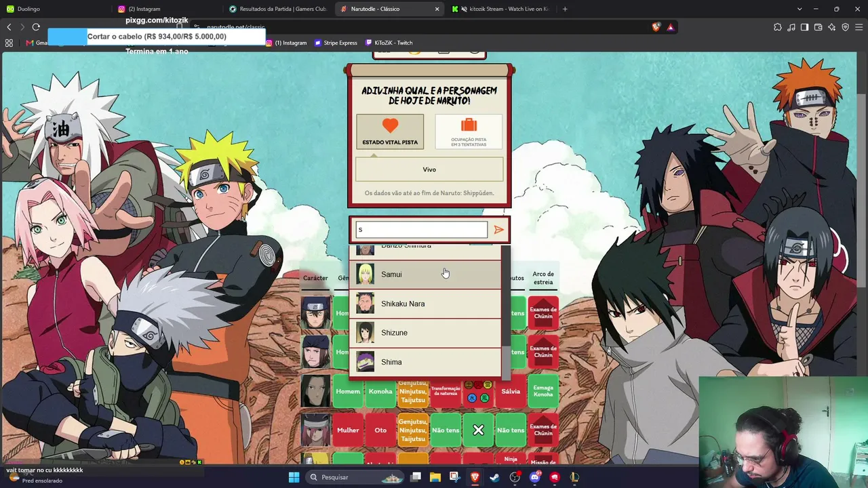Click the green X tile in Mulher row
868x488 pixels.
478,430
